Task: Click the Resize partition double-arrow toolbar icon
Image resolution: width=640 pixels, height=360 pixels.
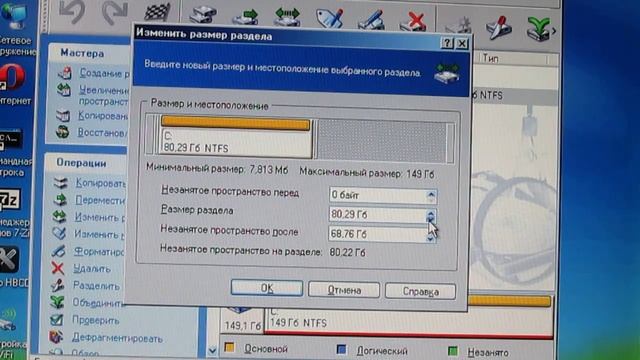Action: coord(287,18)
